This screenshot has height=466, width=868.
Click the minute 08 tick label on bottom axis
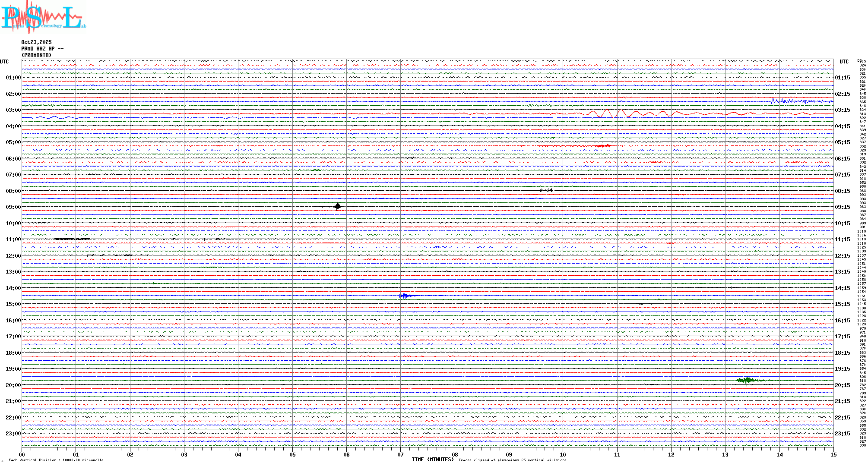click(x=455, y=454)
